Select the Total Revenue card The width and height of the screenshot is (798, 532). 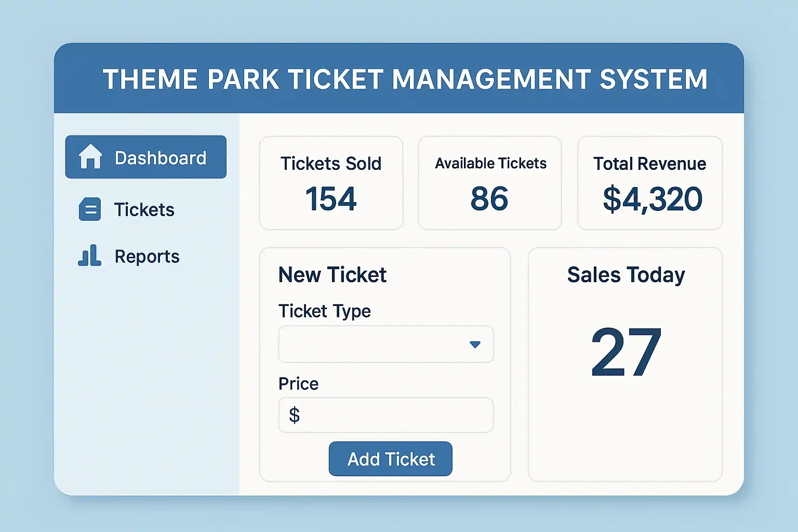[x=650, y=183]
